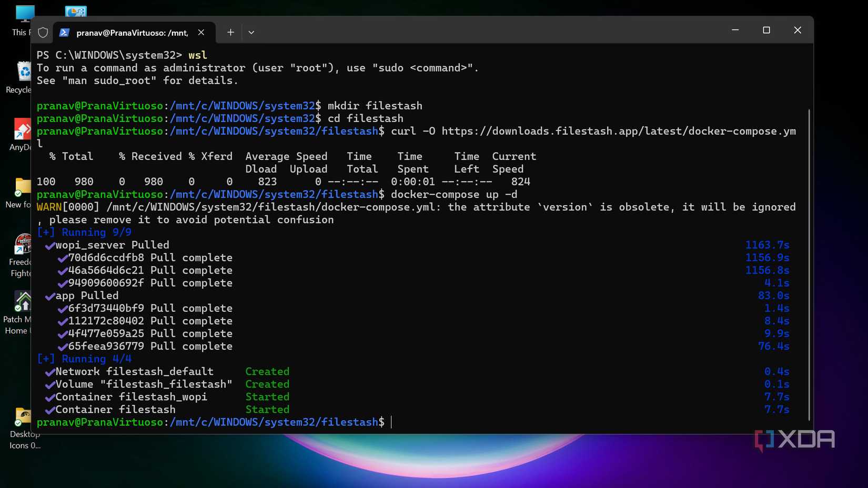Click the blue app icon at the desktop top

click(x=75, y=11)
